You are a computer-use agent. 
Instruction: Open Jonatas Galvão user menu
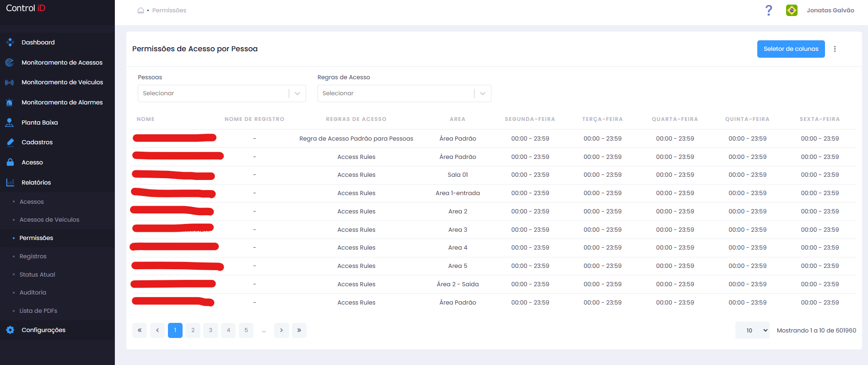(830, 10)
